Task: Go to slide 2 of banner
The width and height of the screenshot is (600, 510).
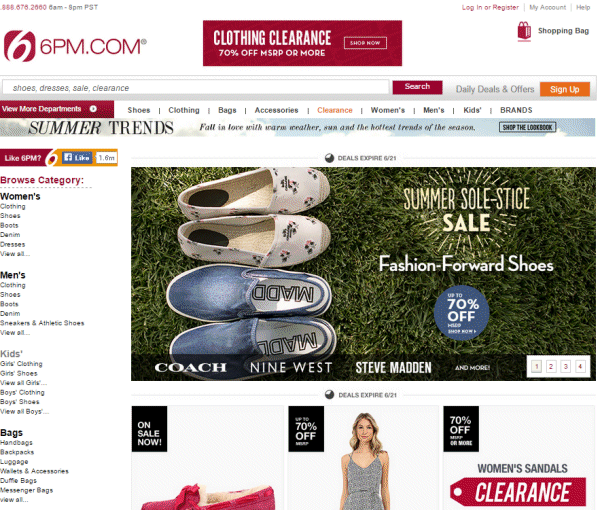Action: 551,367
